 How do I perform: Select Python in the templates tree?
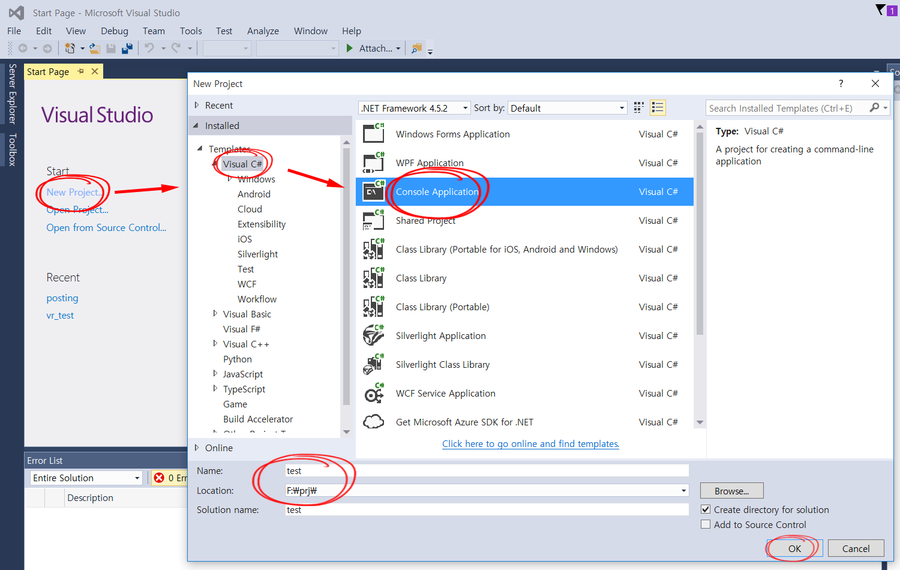(237, 359)
